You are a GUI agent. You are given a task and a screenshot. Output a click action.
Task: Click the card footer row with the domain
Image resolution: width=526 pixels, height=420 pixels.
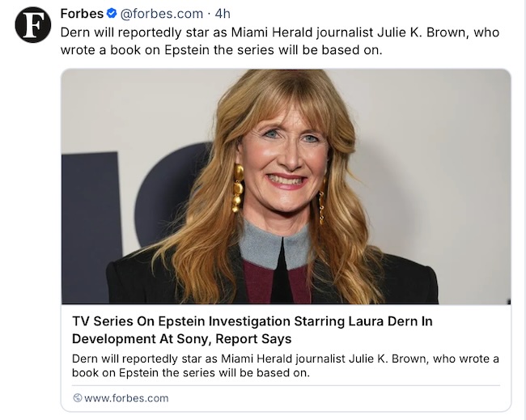[286, 398]
